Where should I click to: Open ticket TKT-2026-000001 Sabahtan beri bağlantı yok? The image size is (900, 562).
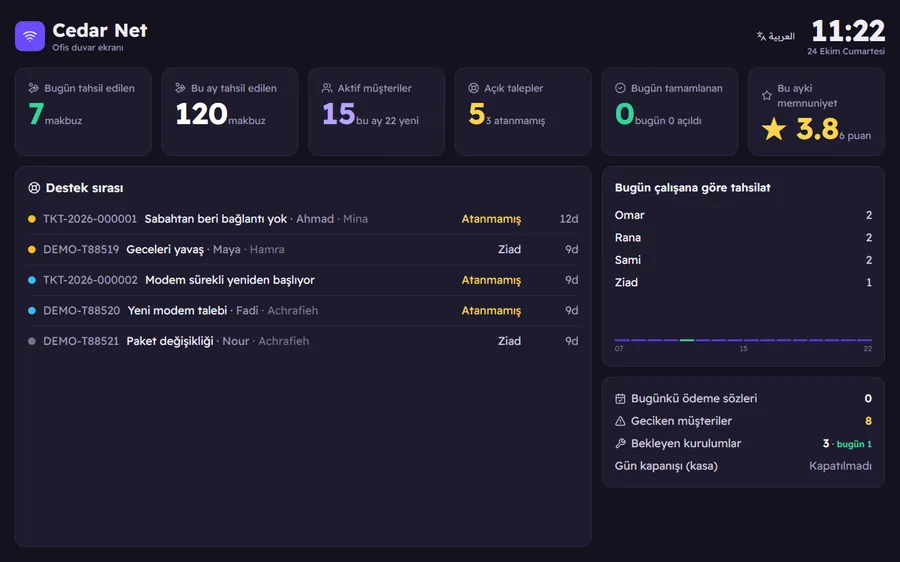click(x=303, y=219)
